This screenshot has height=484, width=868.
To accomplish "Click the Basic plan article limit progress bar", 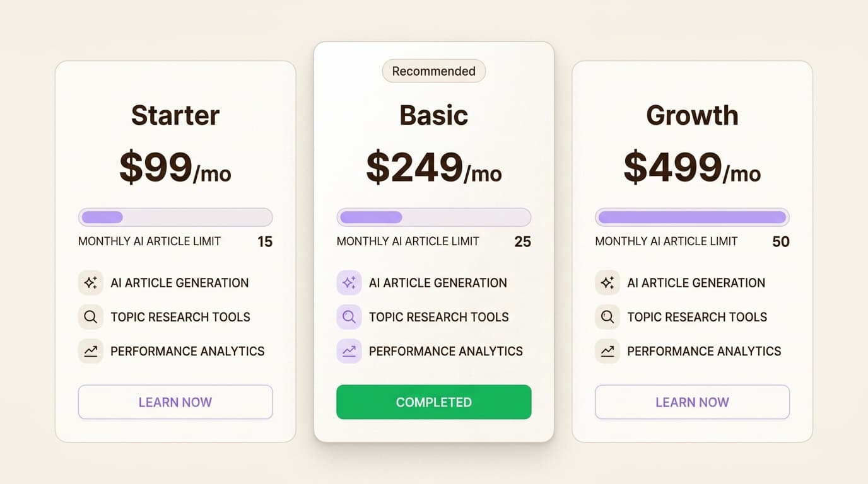I will (434, 217).
